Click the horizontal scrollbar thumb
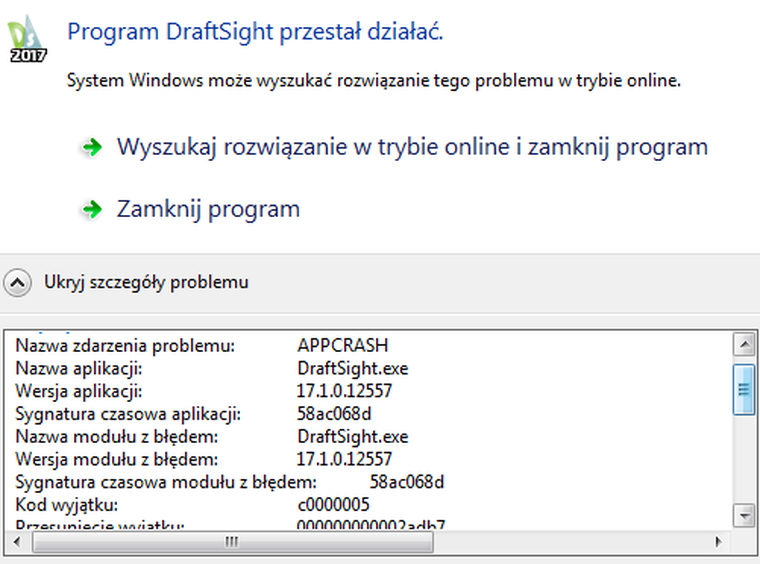Screen dimensions: 760x564 [x=232, y=542]
